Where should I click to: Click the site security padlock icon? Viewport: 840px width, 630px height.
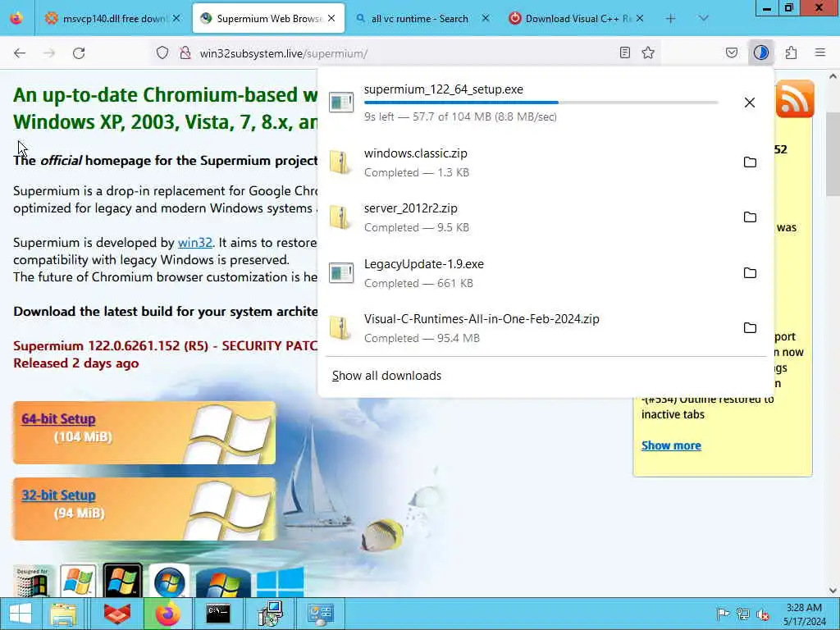(185, 53)
